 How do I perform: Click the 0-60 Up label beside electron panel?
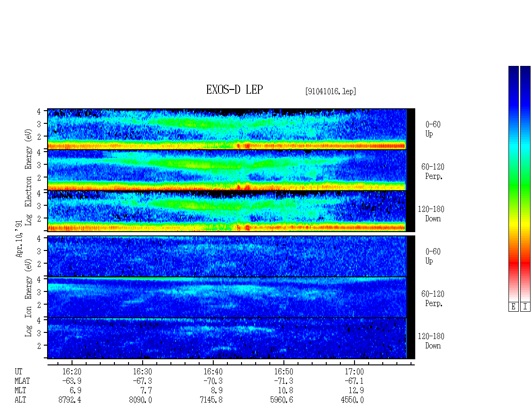point(433,129)
